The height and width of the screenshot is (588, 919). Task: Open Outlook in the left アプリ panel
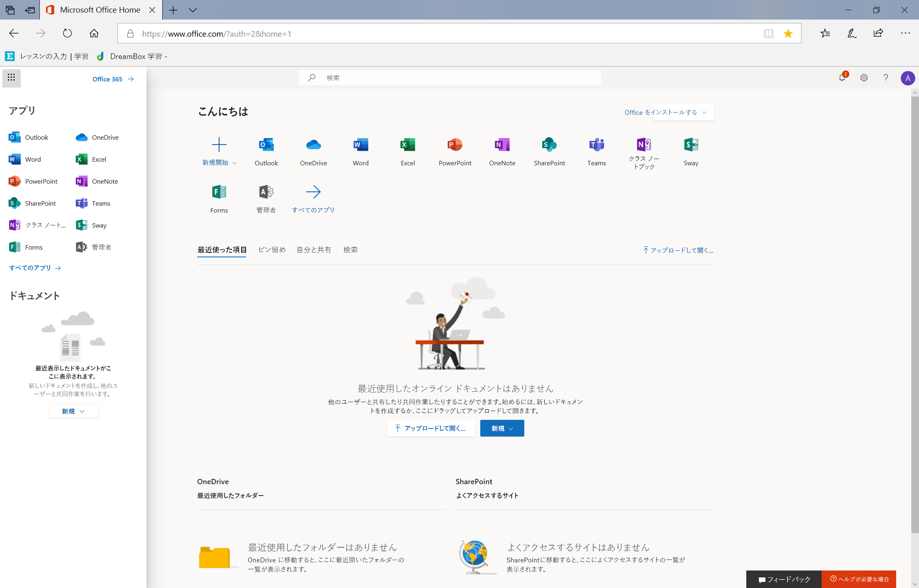(29, 137)
